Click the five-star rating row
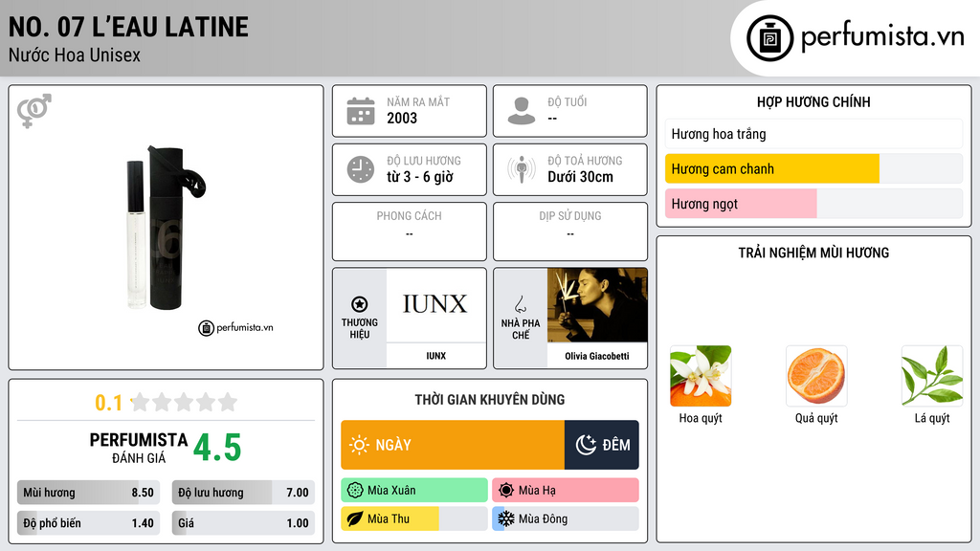This screenshot has width=980, height=551. [x=185, y=403]
